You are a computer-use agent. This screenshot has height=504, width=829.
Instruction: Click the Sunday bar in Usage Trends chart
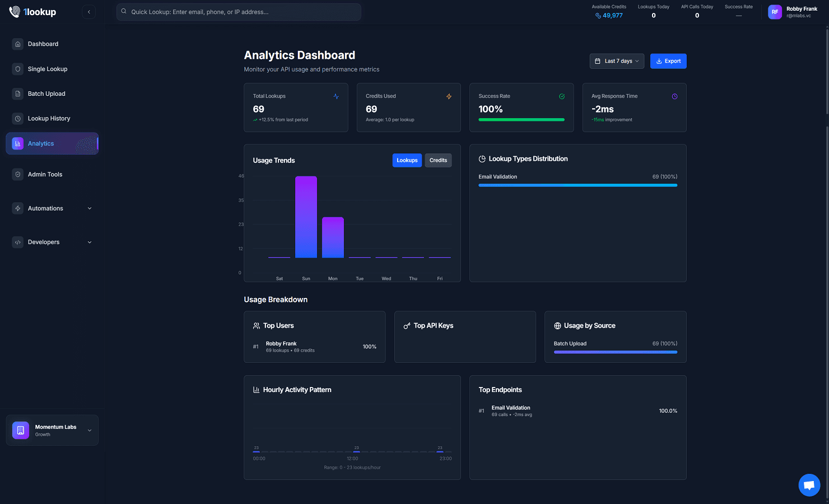[306, 217]
